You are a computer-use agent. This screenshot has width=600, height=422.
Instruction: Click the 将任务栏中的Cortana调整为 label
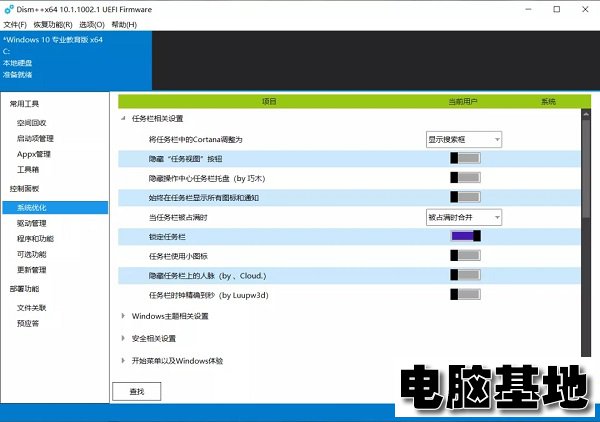pyautogui.click(x=196, y=140)
